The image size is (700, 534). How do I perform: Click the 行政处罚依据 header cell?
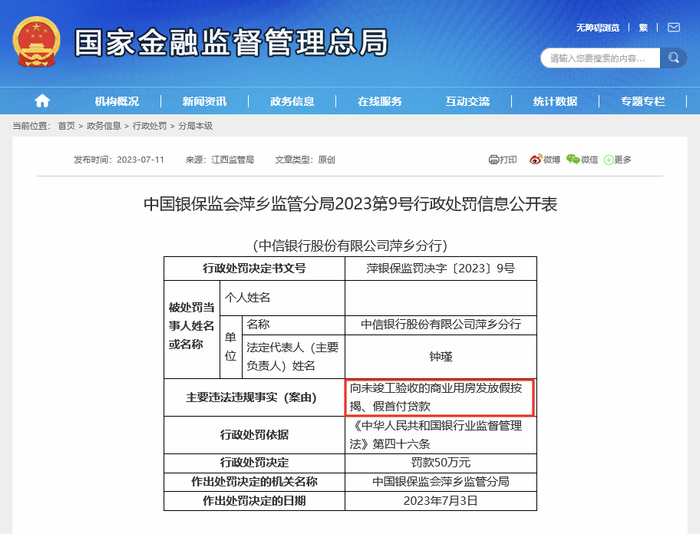[254, 435]
